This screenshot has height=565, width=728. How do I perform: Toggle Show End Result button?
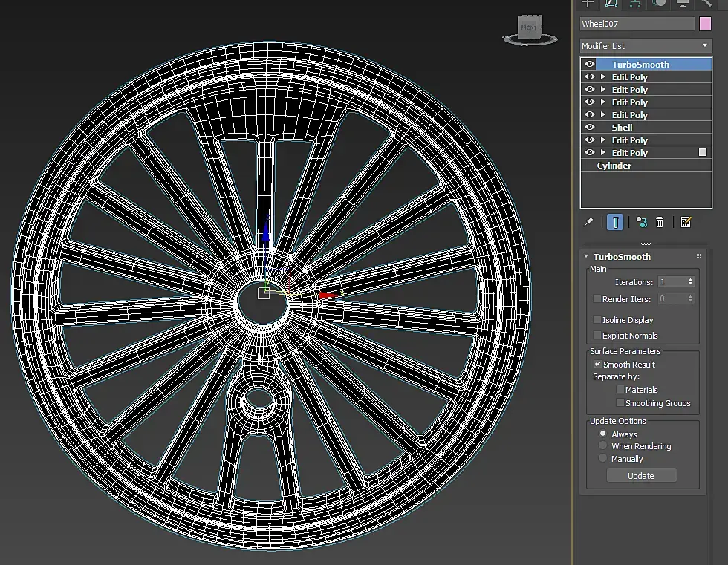[x=615, y=222]
